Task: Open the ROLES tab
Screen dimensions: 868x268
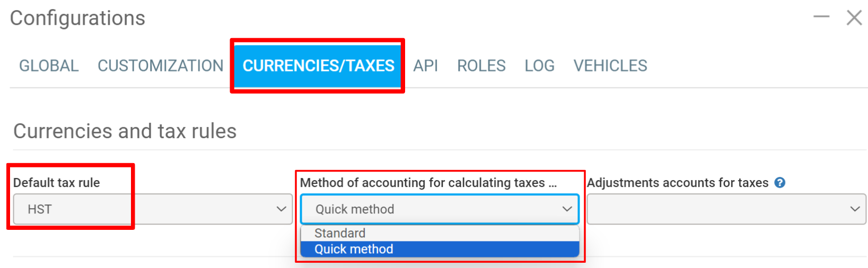Action: [x=481, y=66]
